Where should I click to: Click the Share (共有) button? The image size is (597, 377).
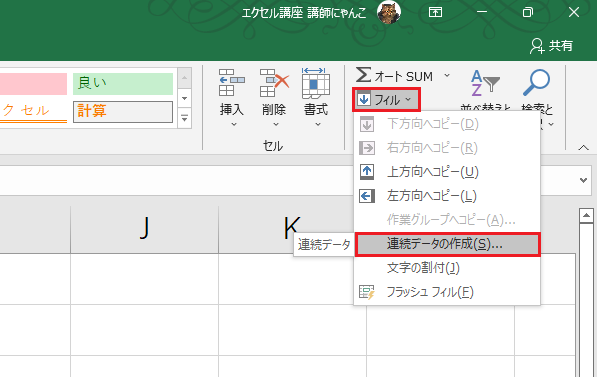551,46
